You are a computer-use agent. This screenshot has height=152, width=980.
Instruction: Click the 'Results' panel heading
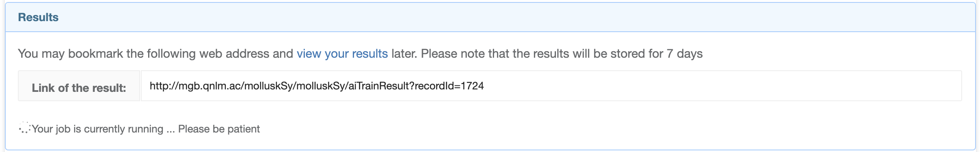click(x=38, y=17)
